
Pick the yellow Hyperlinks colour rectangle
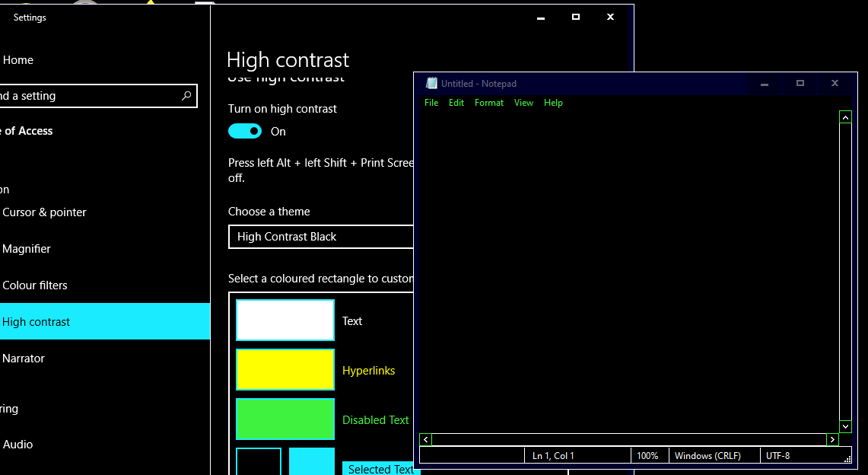coord(285,370)
